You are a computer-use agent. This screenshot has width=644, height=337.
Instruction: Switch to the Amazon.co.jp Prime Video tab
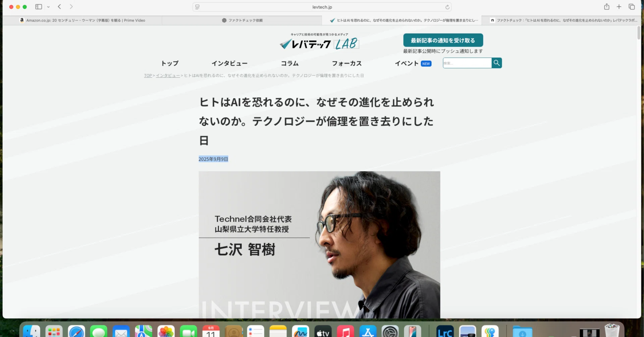[x=83, y=20]
